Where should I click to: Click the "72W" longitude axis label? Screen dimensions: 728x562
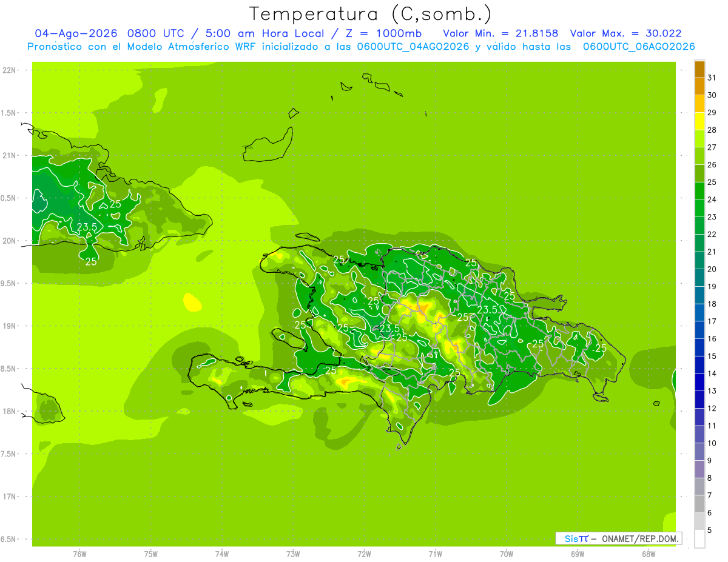pos(364,554)
